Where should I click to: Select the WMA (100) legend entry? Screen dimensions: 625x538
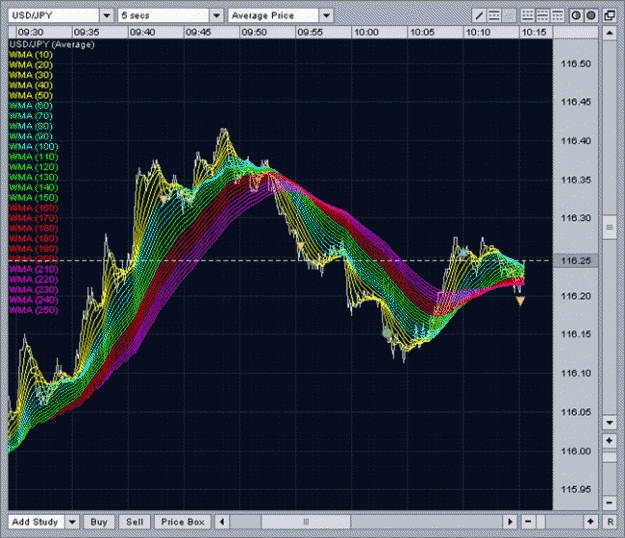tap(33, 147)
